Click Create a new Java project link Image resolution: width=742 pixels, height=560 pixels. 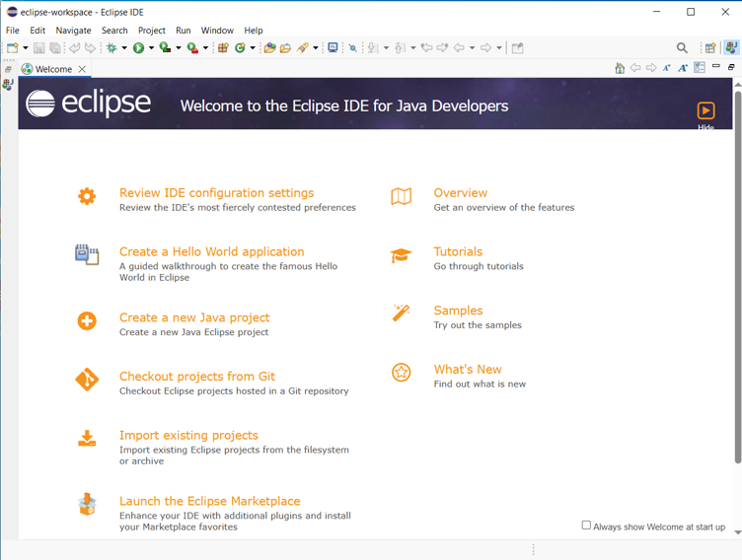coord(194,317)
